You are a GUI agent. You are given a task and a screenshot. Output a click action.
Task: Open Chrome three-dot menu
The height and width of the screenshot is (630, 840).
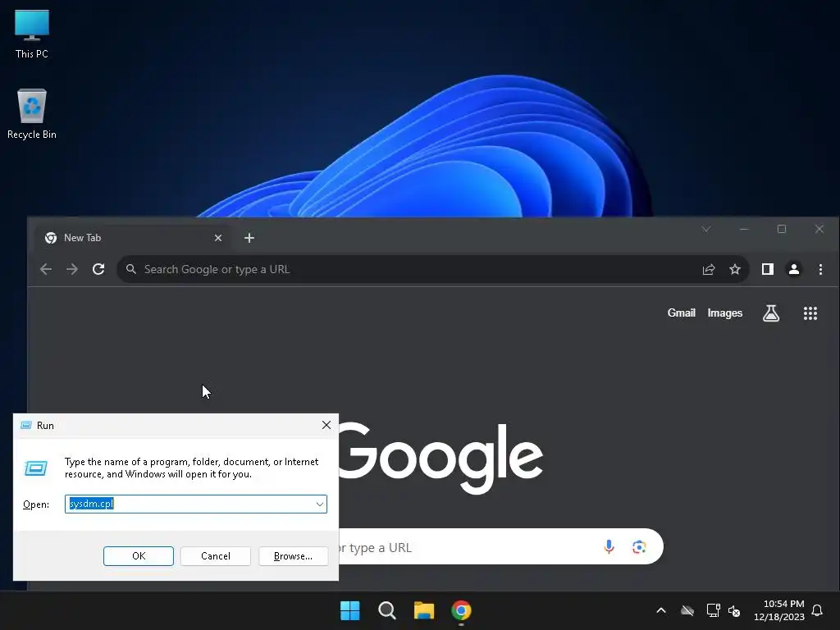[x=820, y=269]
